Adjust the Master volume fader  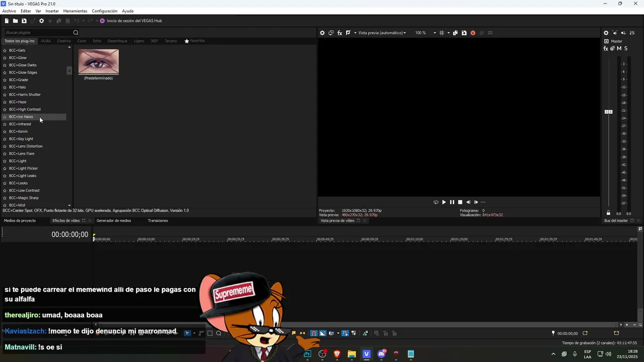coord(609,112)
